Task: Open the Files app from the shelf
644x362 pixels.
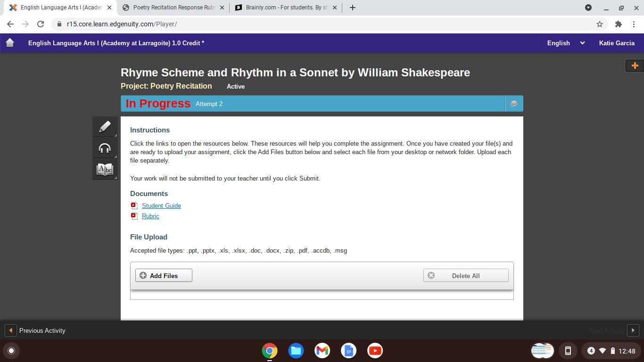Action: coord(296,351)
